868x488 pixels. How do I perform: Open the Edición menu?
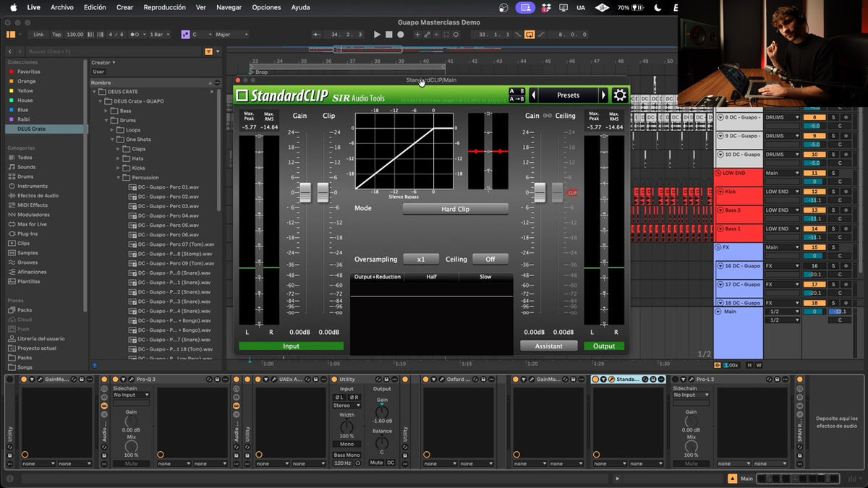coord(95,7)
